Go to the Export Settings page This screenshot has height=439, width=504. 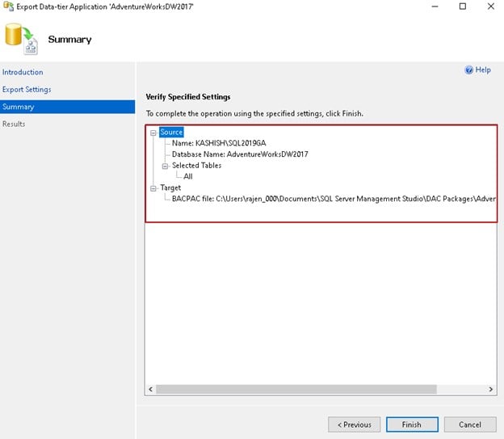point(27,90)
